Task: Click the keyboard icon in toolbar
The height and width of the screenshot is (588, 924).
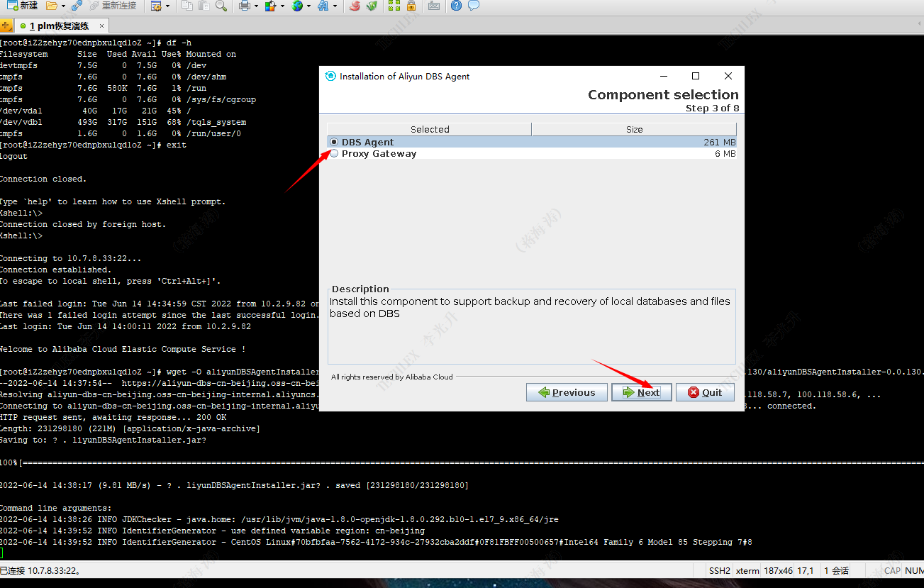Action: click(x=433, y=6)
